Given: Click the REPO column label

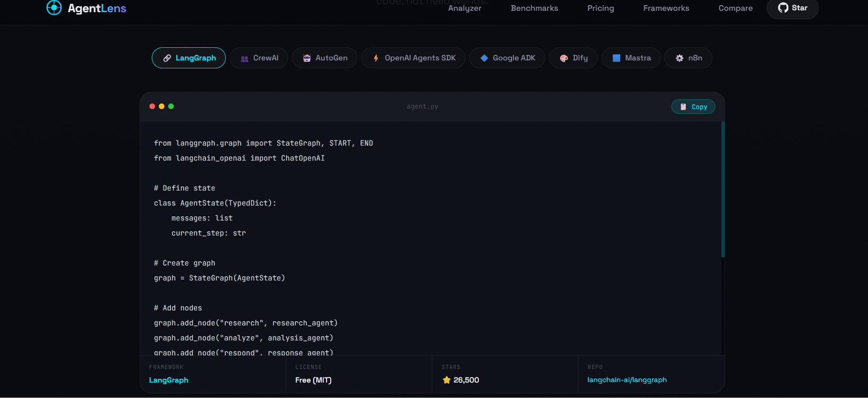Looking at the screenshot, I should (x=595, y=367).
